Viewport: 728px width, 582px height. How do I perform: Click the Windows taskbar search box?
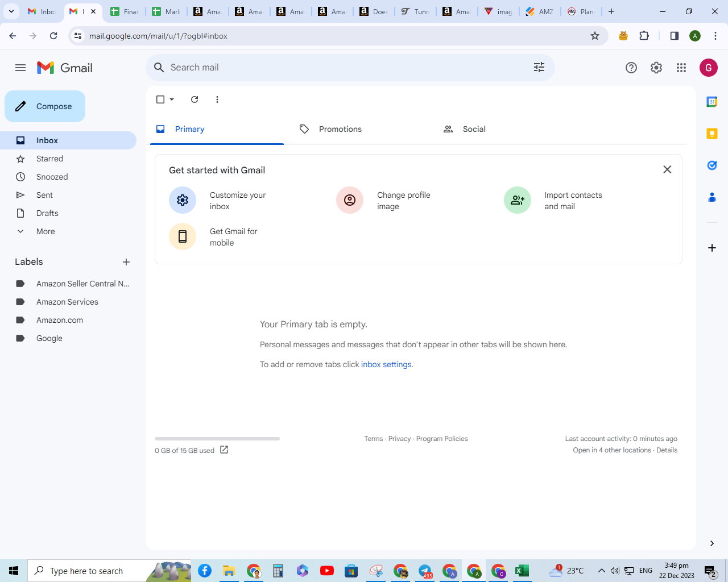pyautogui.click(x=109, y=571)
